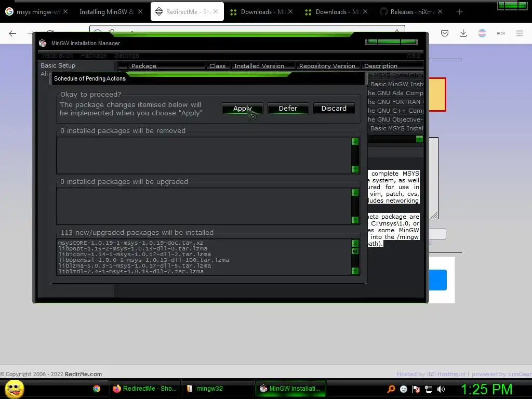Screen dimensions: 532x399
Task: Open the Help menu in MinGW manager
Action: coord(414,55)
